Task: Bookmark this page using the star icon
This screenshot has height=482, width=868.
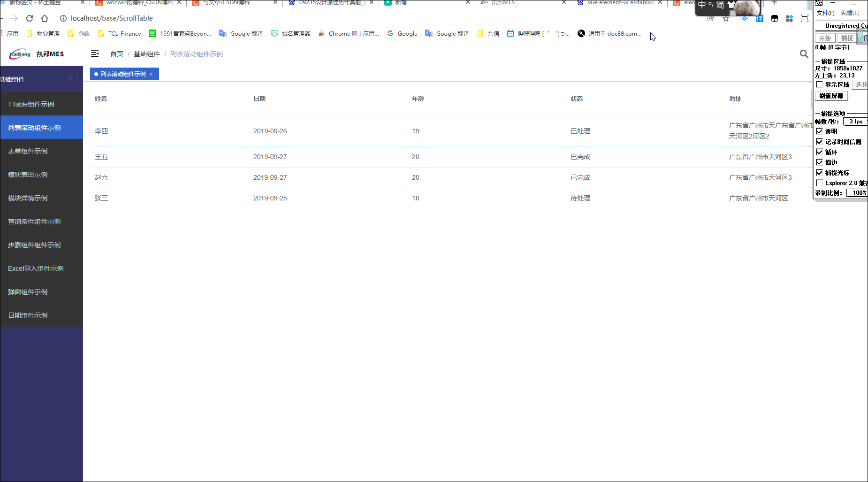Action: (x=726, y=18)
